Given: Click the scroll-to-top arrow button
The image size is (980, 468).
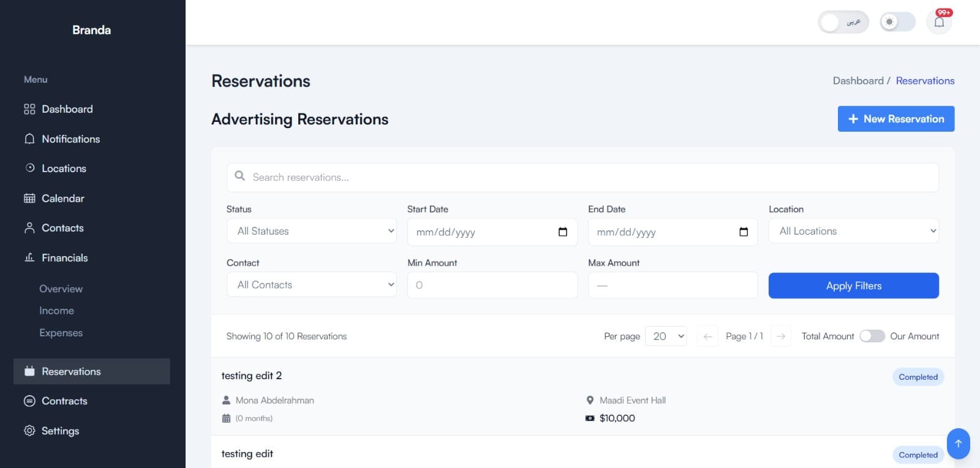Looking at the screenshot, I should [x=959, y=443].
